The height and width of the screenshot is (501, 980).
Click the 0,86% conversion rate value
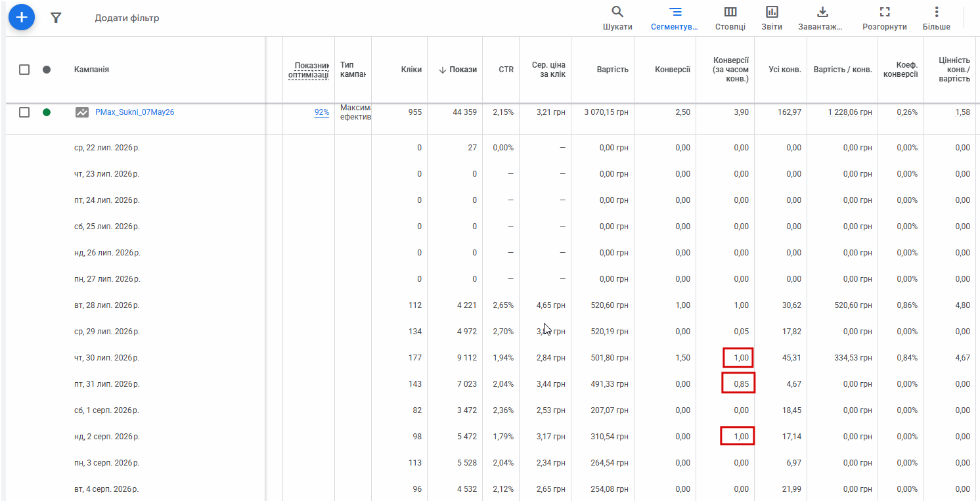pyautogui.click(x=907, y=305)
